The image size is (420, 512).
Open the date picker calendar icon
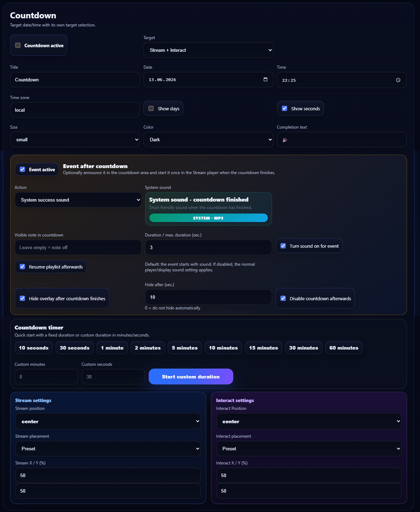pos(265,79)
